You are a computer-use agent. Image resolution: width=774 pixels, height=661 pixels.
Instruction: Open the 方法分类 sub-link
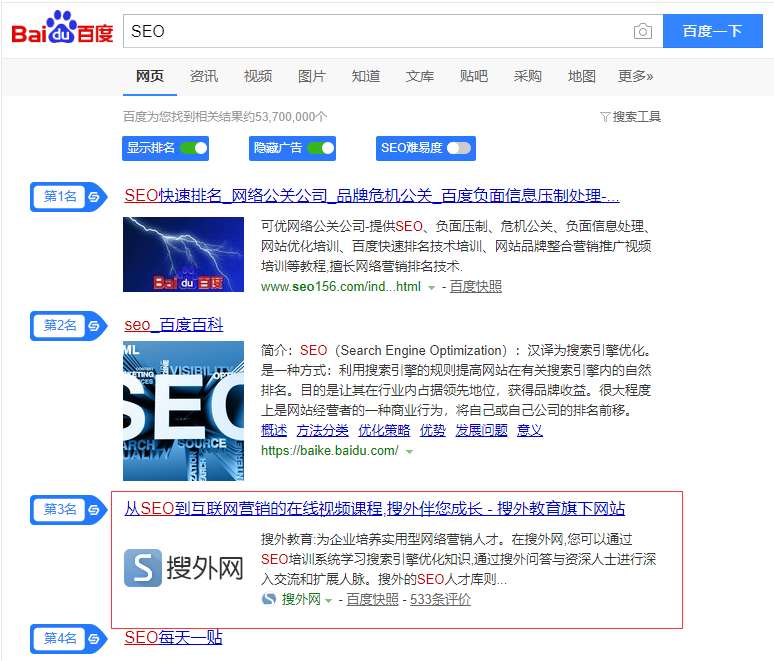(322, 430)
